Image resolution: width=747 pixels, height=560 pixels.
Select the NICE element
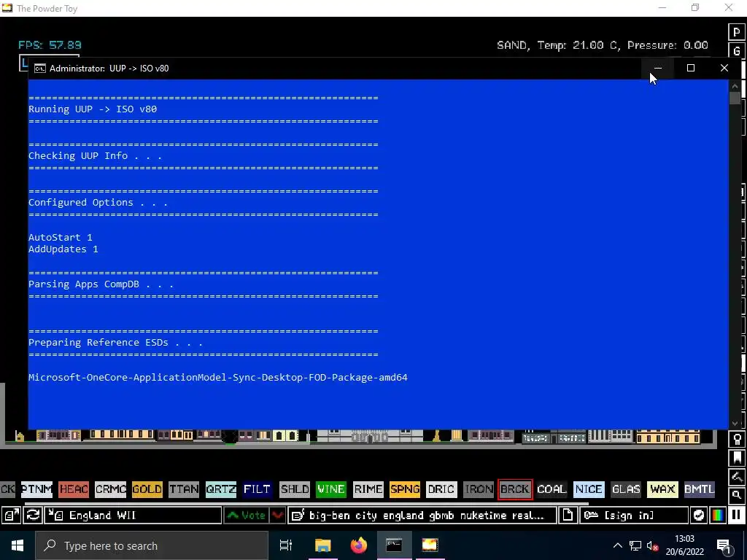589,489
